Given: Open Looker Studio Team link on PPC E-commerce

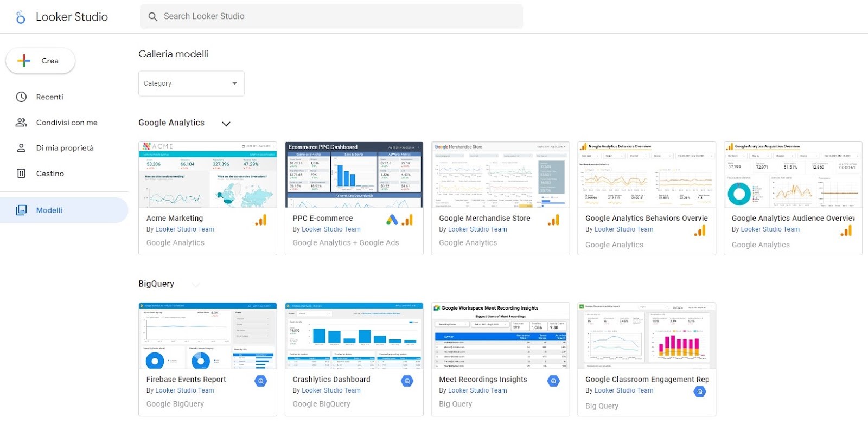Looking at the screenshot, I should [x=331, y=229].
